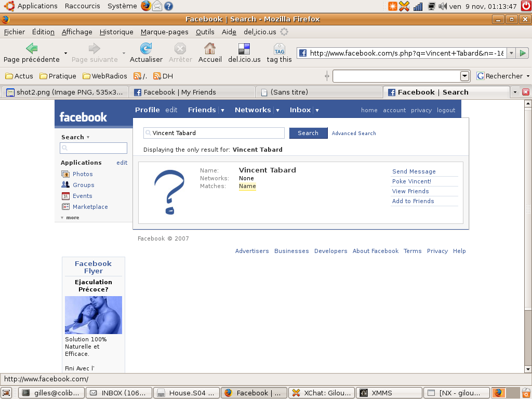Click the Actualiser reload icon
The height and width of the screenshot is (399, 532).
click(x=146, y=49)
